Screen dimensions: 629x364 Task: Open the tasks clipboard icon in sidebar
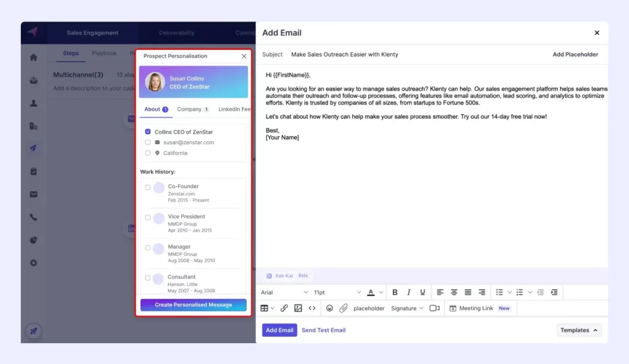point(34,172)
